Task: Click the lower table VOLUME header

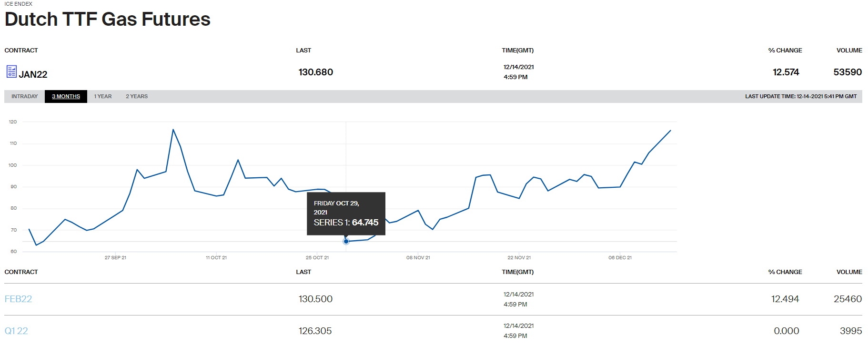Action: 849,272
